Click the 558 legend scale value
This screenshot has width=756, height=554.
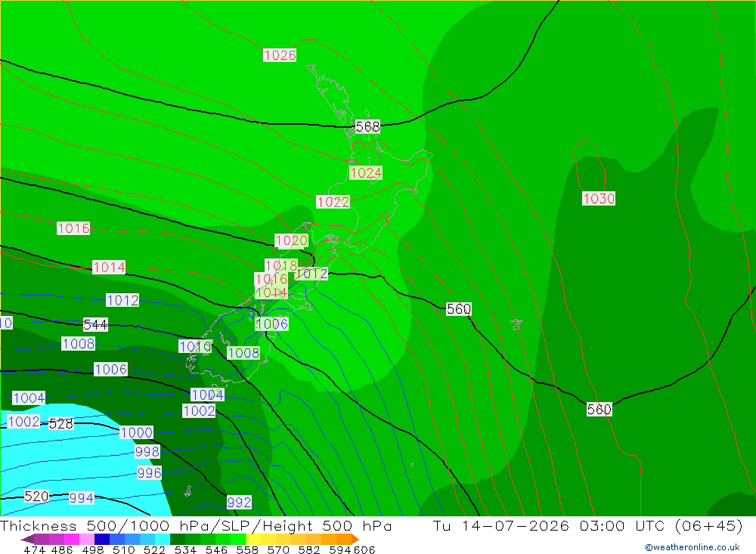(247, 549)
